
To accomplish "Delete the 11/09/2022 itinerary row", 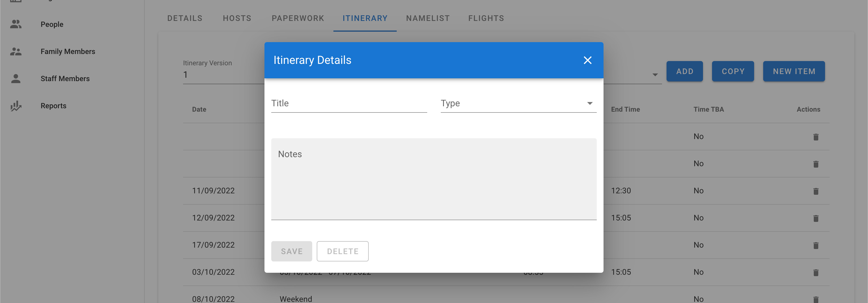I will point(815,191).
